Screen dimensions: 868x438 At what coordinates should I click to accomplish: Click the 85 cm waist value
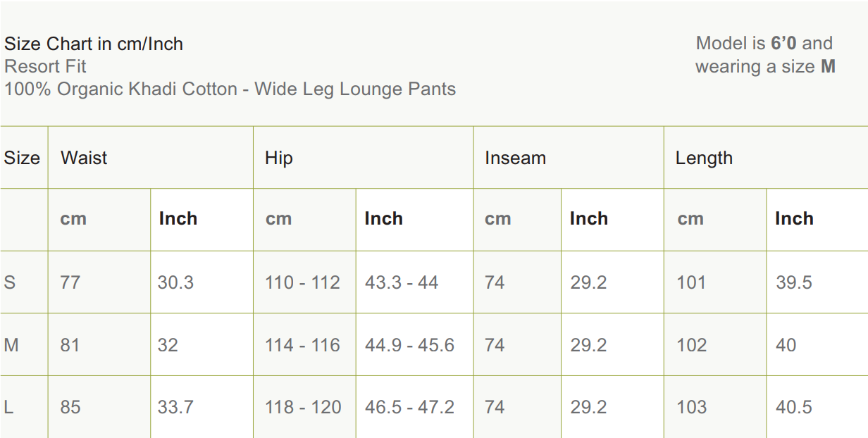point(70,407)
